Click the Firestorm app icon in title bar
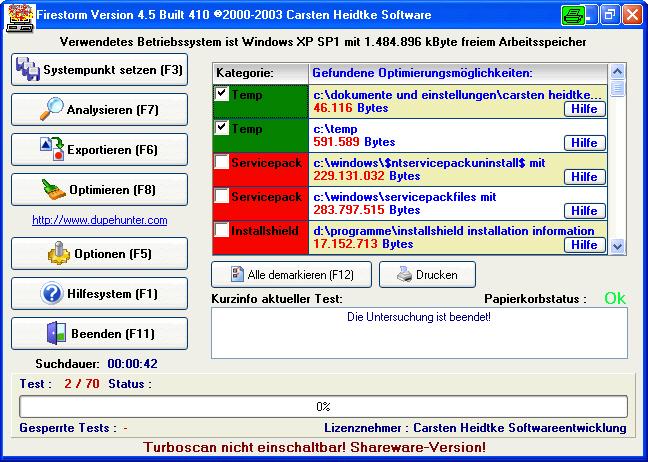The height and width of the screenshot is (462, 648). click(20, 18)
